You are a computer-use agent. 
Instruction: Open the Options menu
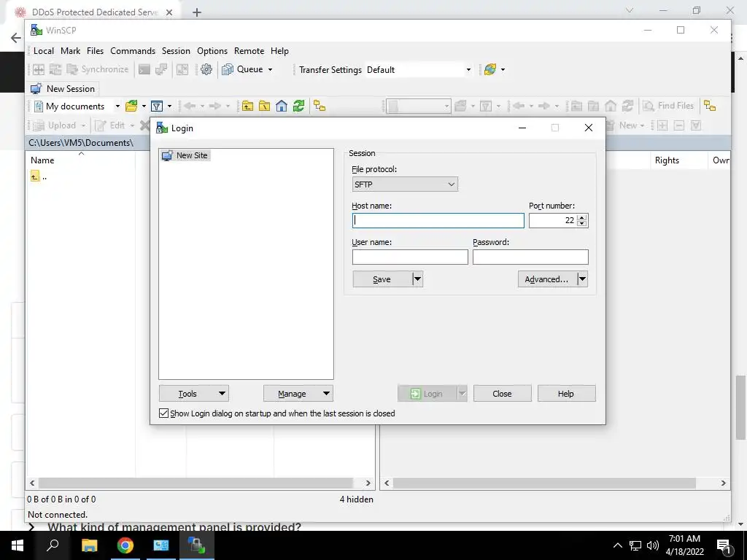coord(212,51)
